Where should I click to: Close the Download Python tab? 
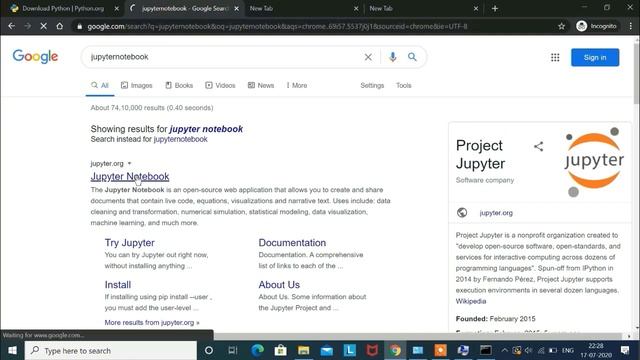[x=116, y=8]
